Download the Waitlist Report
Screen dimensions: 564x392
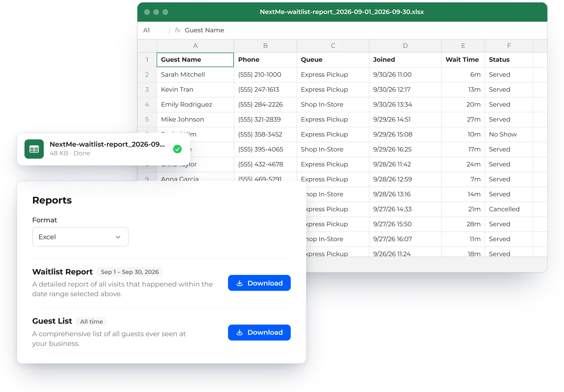(x=259, y=283)
